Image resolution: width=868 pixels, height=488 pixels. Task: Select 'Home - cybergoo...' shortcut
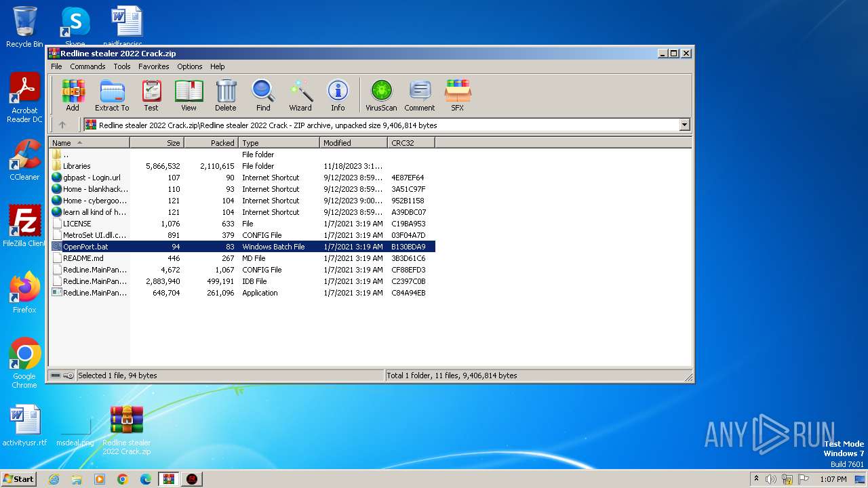click(242, 201)
